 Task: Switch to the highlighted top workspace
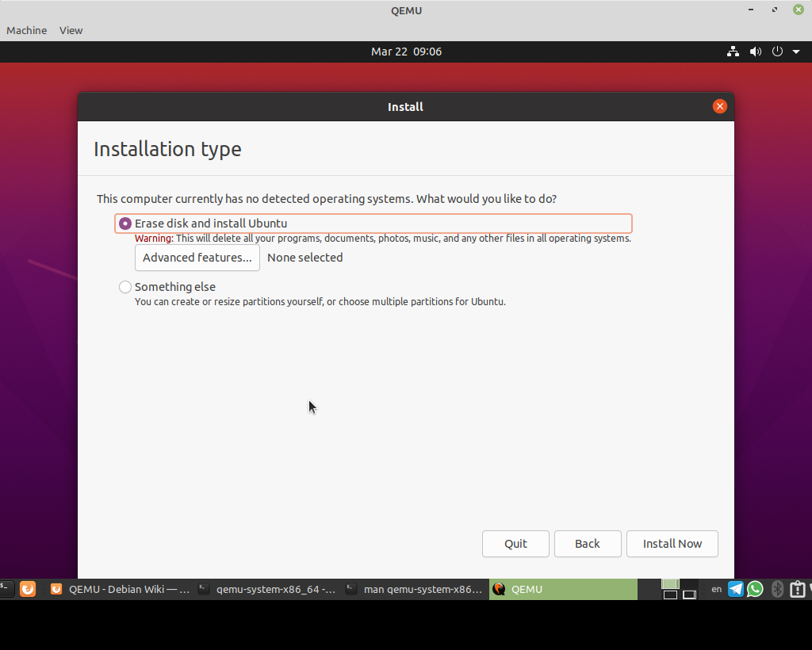[x=670, y=584]
